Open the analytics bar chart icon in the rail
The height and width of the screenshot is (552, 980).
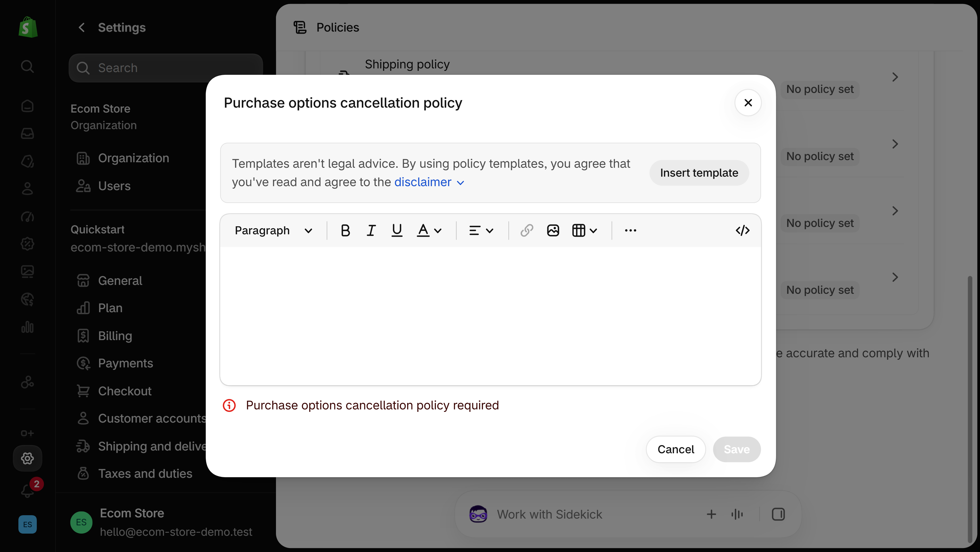[27, 327]
